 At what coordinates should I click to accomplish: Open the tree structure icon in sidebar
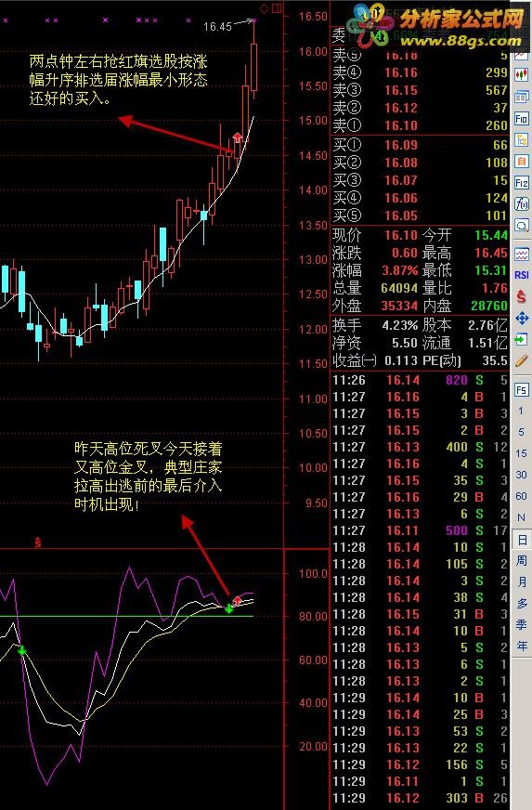[x=521, y=140]
